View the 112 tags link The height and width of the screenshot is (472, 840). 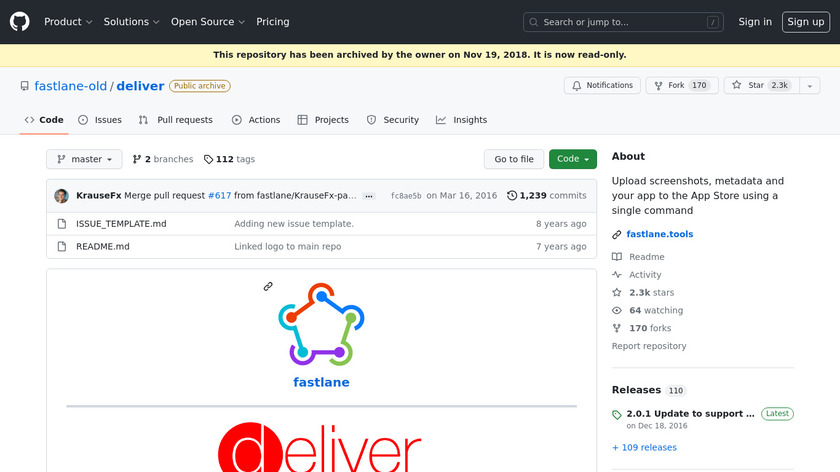click(x=229, y=159)
